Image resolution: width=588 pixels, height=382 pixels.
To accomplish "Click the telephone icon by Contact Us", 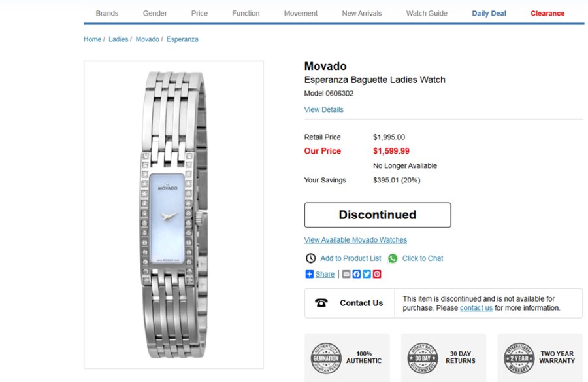I will tap(321, 303).
